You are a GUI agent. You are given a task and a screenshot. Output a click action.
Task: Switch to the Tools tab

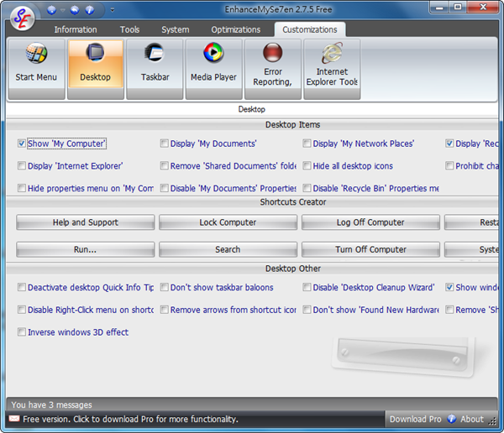point(129,29)
